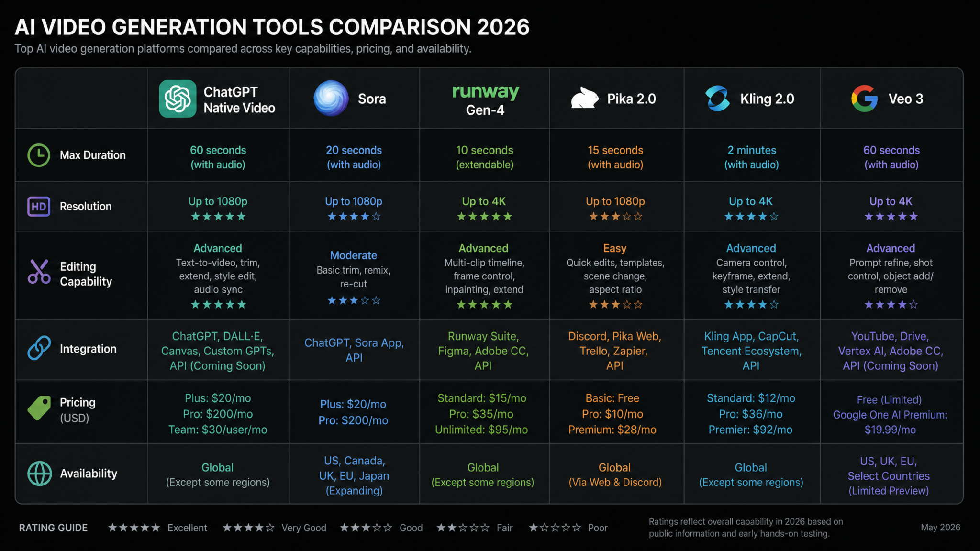Click ChatGPT's resolution star rating

[218, 217]
